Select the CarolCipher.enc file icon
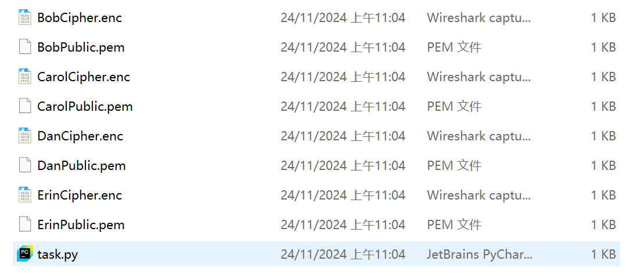Image resolution: width=644 pixels, height=279 pixels. tap(24, 77)
